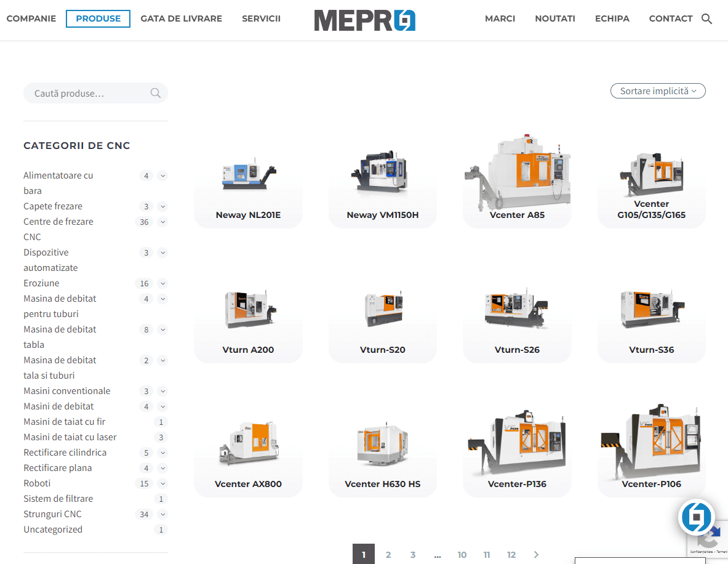Open Vcenter G105/G135/G165 product image
The height and width of the screenshot is (564, 728).
(x=652, y=174)
